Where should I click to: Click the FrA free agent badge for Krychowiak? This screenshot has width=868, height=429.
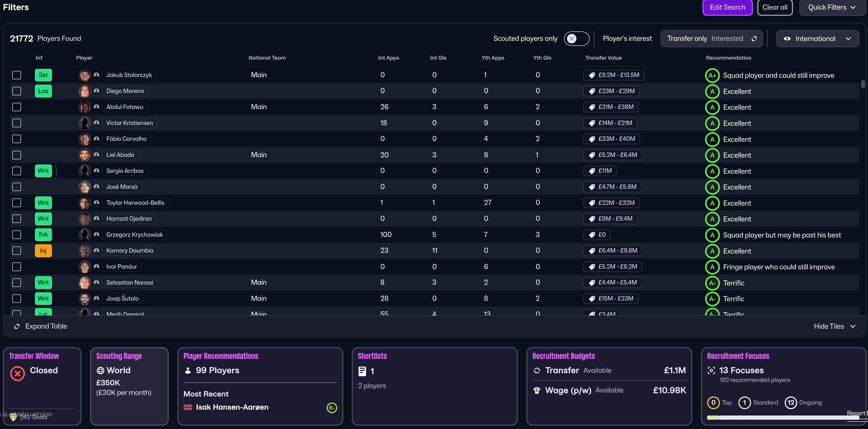click(43, 235)
